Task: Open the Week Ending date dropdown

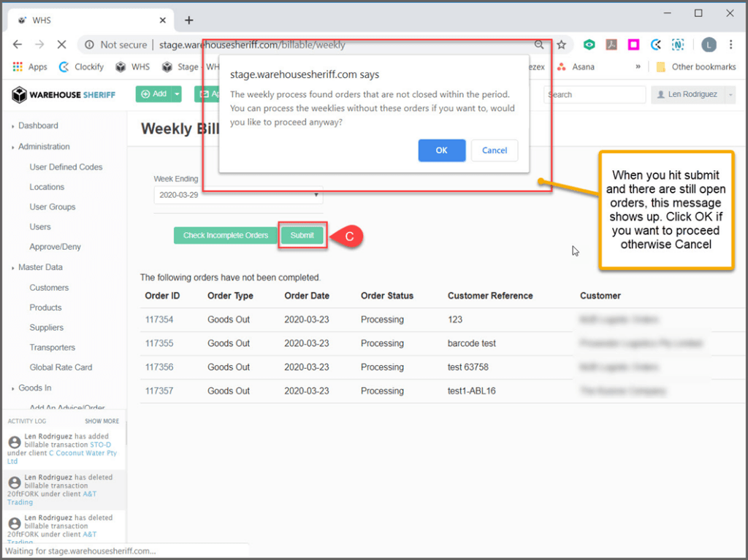Action: point(238,195)
